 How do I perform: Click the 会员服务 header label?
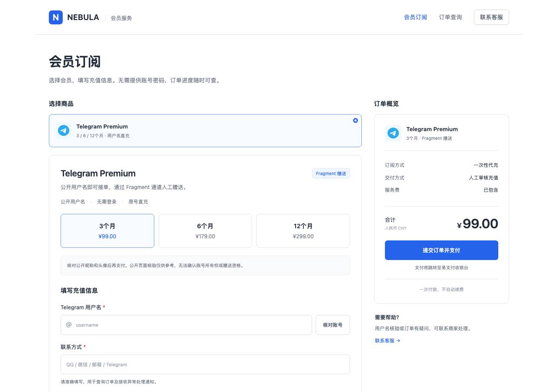[121, 18]
